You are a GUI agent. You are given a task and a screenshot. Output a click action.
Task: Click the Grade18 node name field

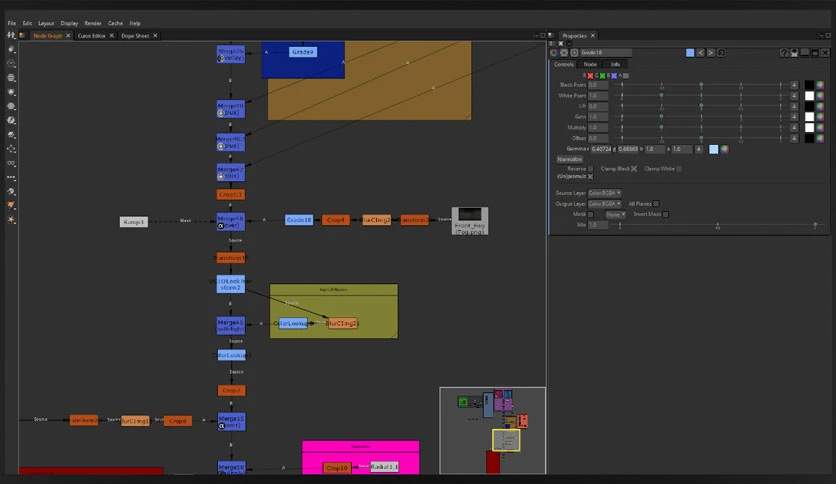point(606,53)
